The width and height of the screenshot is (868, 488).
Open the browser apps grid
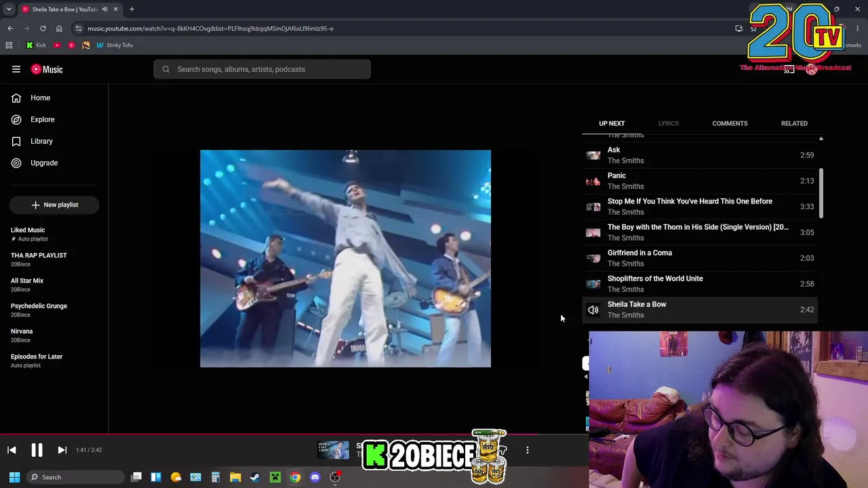click(x=9, y=45)
